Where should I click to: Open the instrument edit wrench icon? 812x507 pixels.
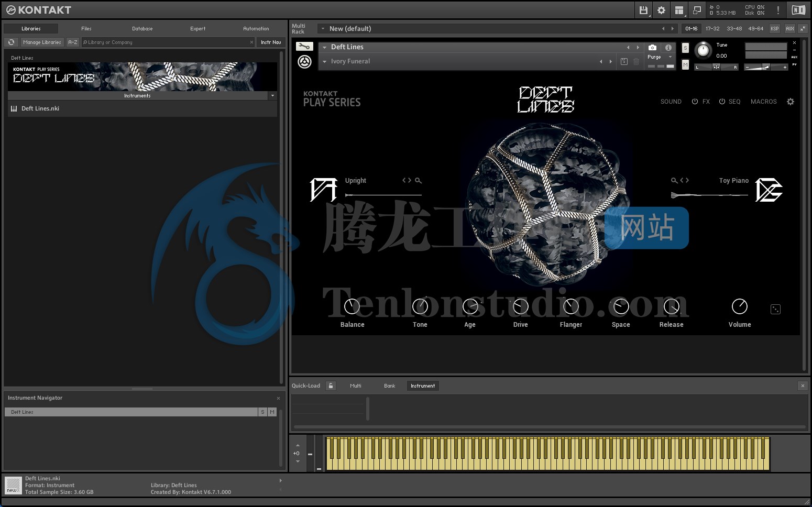tap(304, 46)
